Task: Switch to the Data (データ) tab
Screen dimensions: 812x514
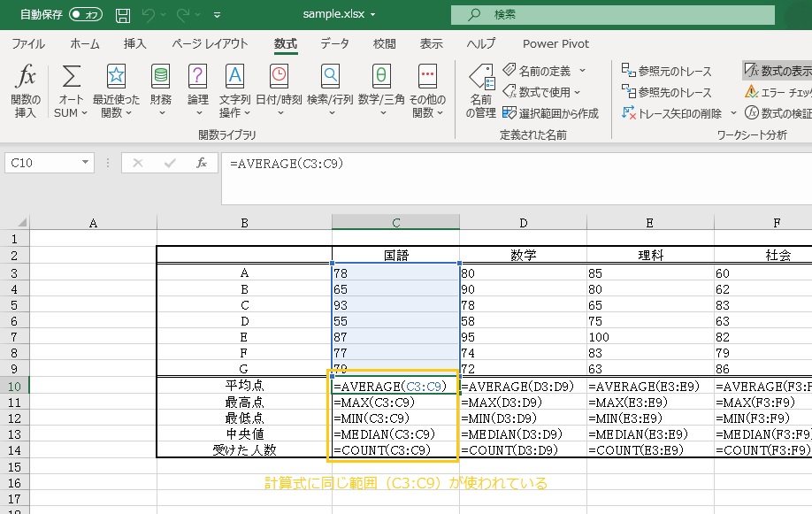Action: (334, 43)
